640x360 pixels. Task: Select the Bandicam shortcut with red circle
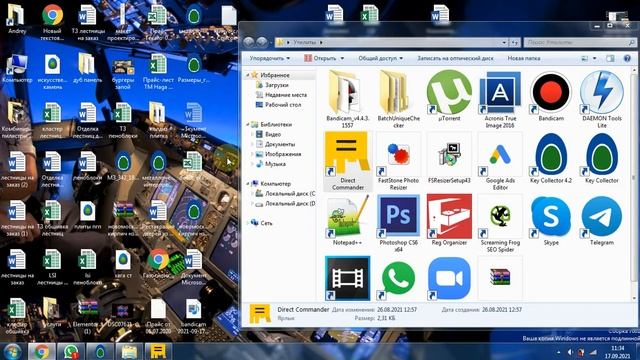[x=551, y=96]
